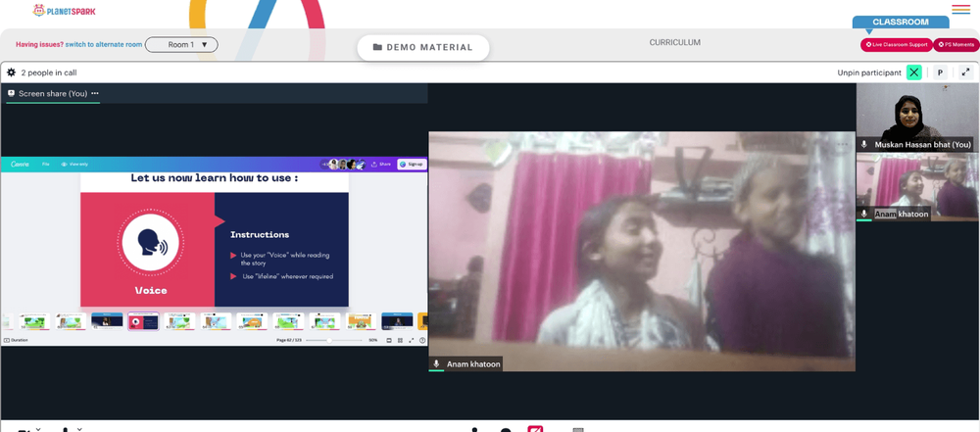This screenshot has width=980, height=432.
Task: Click the Unpin participant label
Action: tap(869, 72)
